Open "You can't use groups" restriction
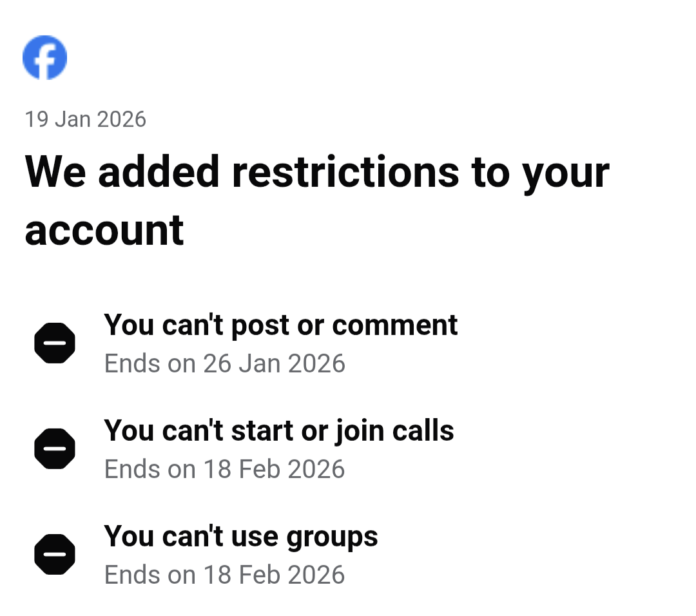The width and height of the screenshot is (696, 616). pos(240,536)
